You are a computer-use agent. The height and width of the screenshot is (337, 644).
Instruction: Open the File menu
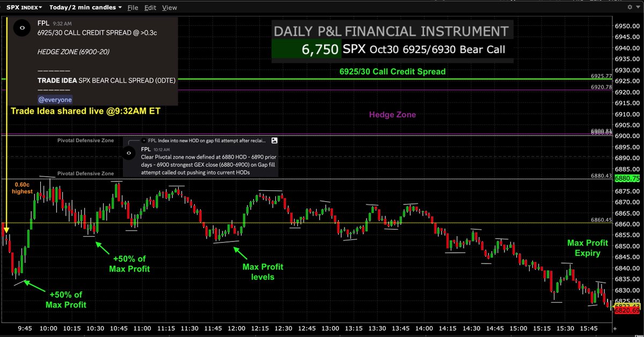click(x=133, y=8)
